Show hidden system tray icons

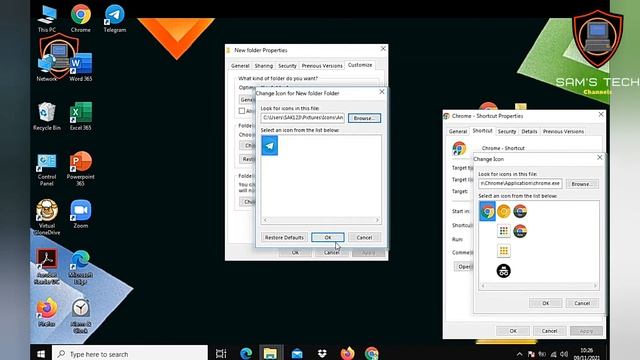(519, 354)
